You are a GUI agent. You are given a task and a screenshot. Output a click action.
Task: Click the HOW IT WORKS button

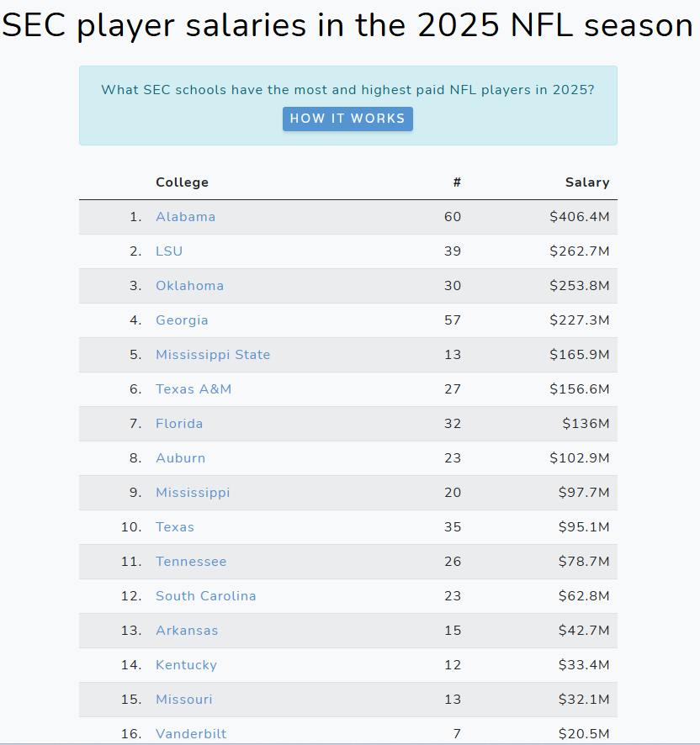(347, 119)
